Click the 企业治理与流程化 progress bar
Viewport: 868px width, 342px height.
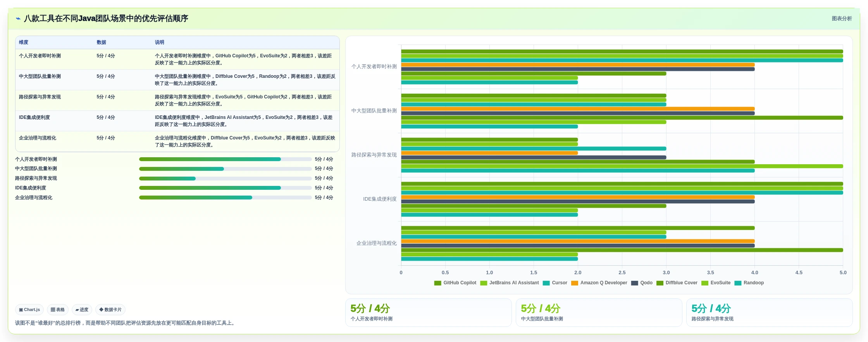(225, 198)
